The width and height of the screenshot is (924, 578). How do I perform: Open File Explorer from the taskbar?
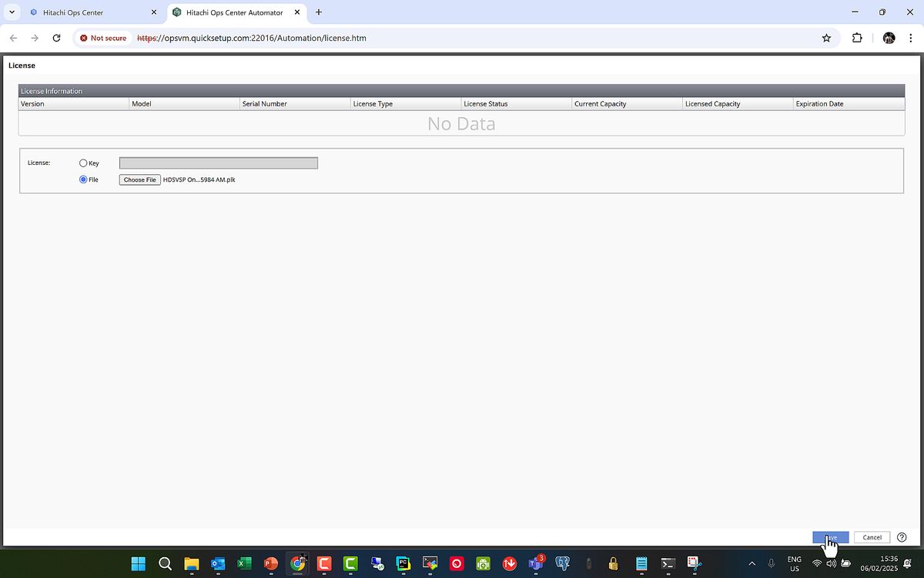(x=191, y=563)
